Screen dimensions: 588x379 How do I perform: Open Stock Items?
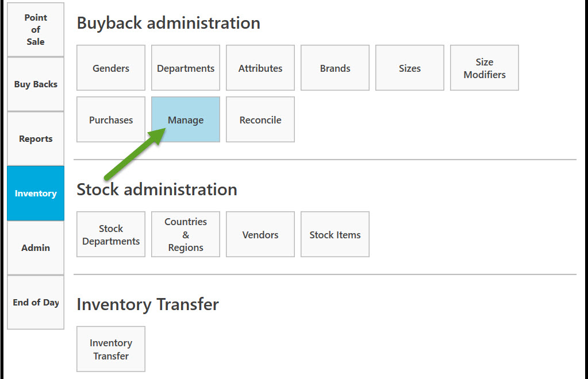coord(335,235)
